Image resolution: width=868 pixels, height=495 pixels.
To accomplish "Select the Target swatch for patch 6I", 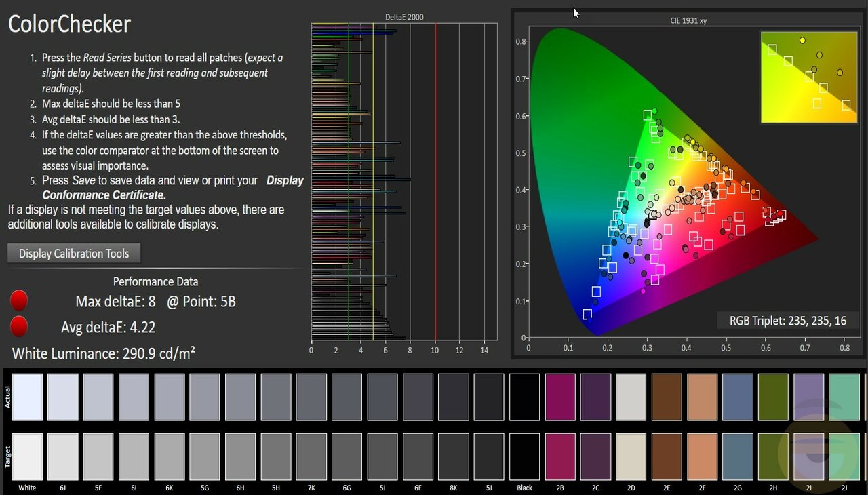I will tap(134, 457).
